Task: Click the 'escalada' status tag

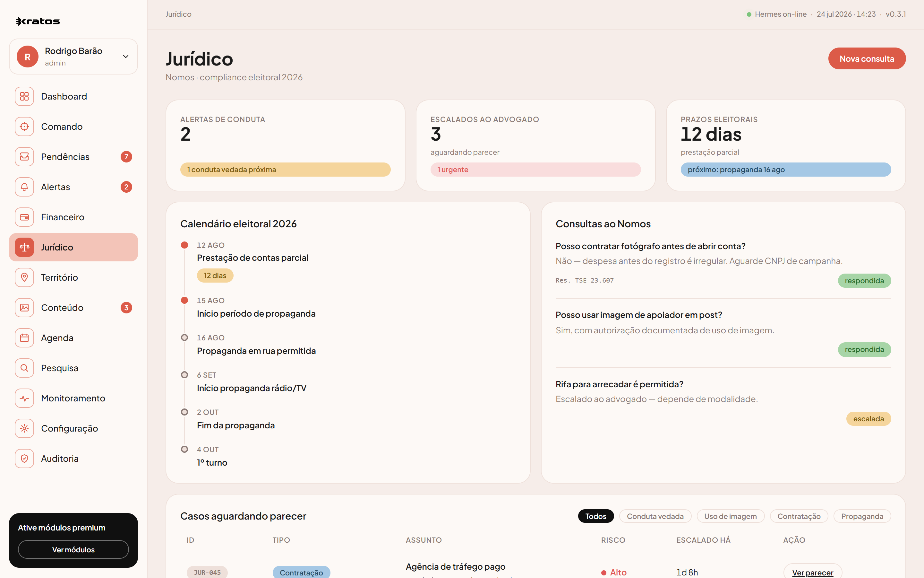Action: click(x=868, y=419)
